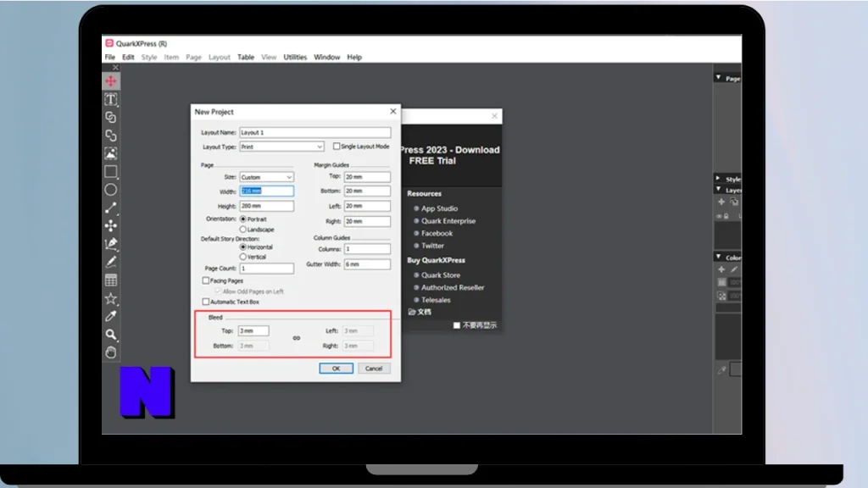
Task: Click duplicate layer icon in Layers panel
Action: pos(734,202)
